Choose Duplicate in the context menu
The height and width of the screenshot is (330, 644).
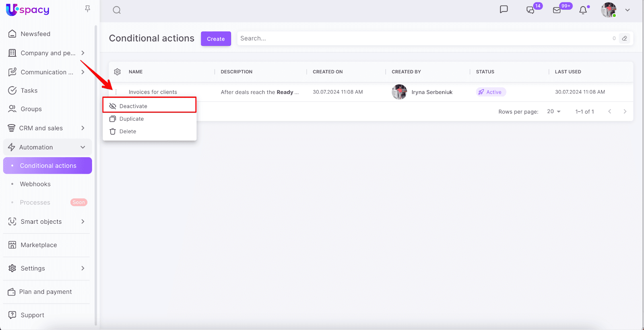tap(132, 119)
